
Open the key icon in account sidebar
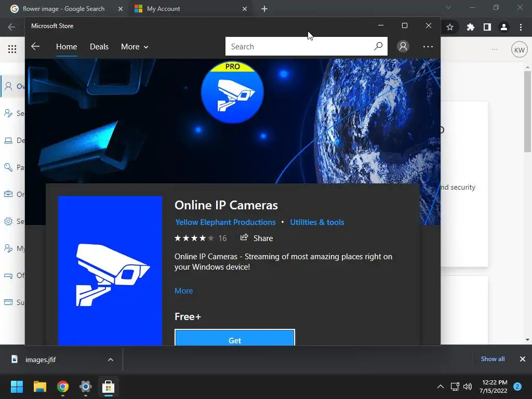pos(8,167)
